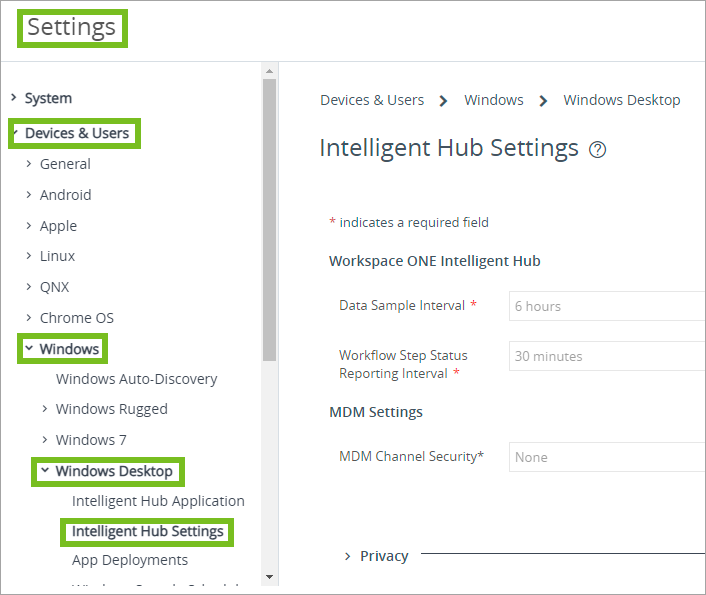This screenshot has height=595, width=706.
Task: Open the Intelligent Hub Settings help icon
Action: coord(597,150)
